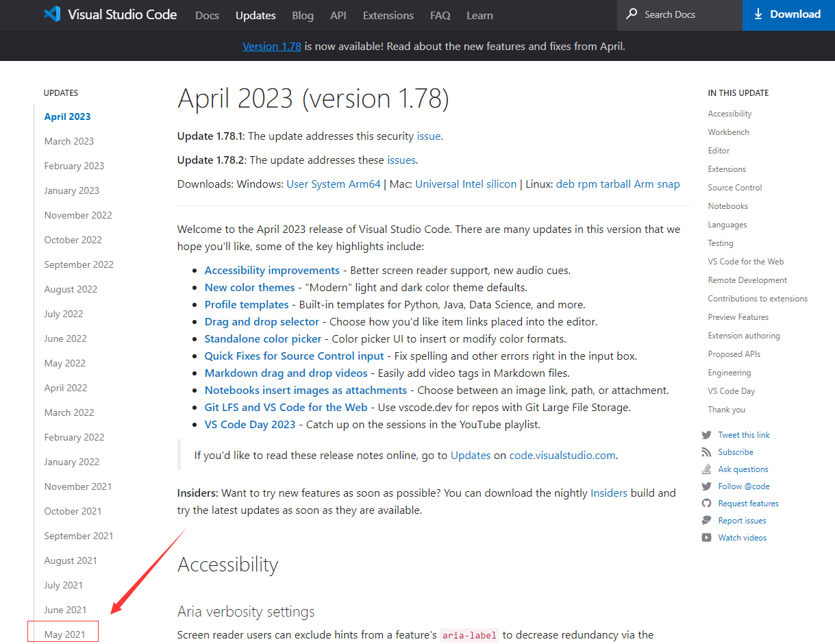Open the New color themes link
The width and height of the screenshot is (835, 644).
pyautogui.click(x=249, y=287)
